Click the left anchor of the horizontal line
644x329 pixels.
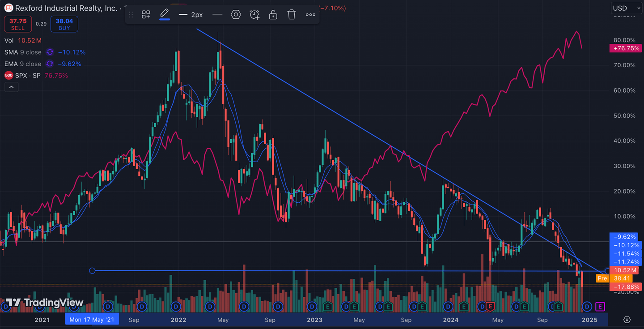click(x=92, y=270)
